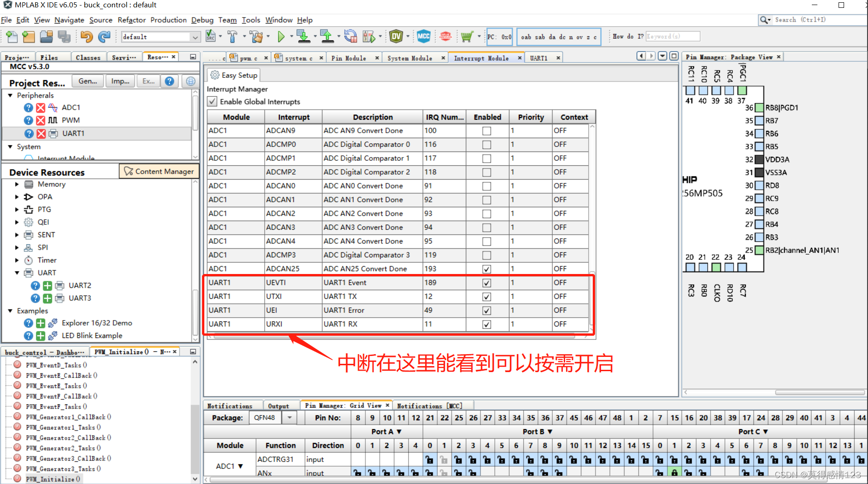Screen dimensions: 868x484
Task: Click the help question mark icon next to ADC1
Action: click(x=29, y=107)
